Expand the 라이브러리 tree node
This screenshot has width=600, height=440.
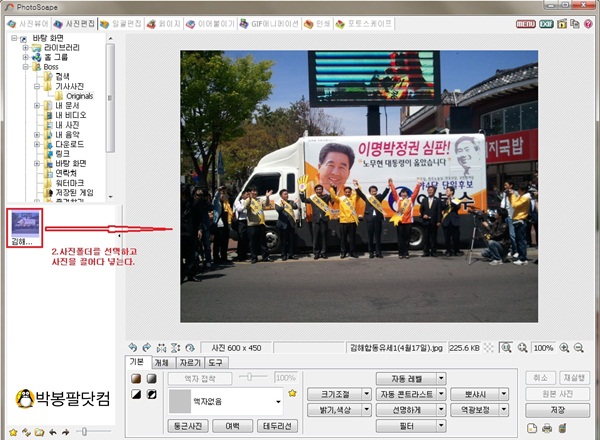click(x=26, y=47)
